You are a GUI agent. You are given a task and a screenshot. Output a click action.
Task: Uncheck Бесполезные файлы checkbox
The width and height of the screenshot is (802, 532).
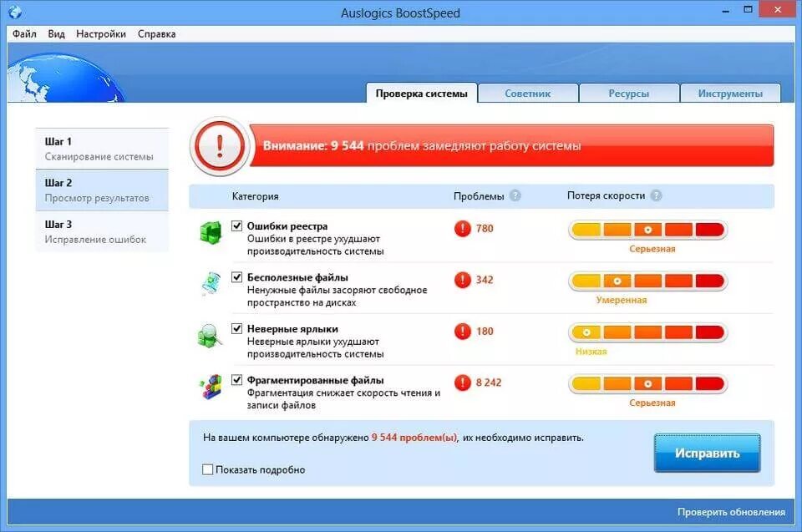(x=236, y=276)
